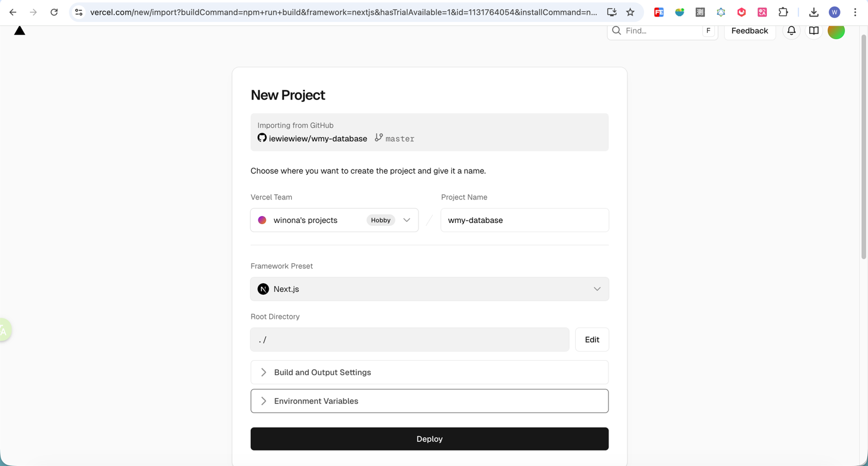Open the Vercel Team dropdown

click(334, 220)
